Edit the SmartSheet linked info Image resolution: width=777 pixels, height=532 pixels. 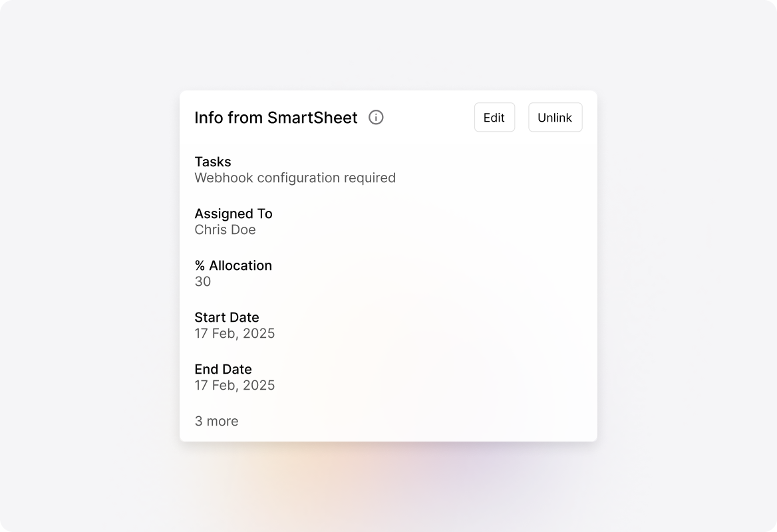click(494, 117)
